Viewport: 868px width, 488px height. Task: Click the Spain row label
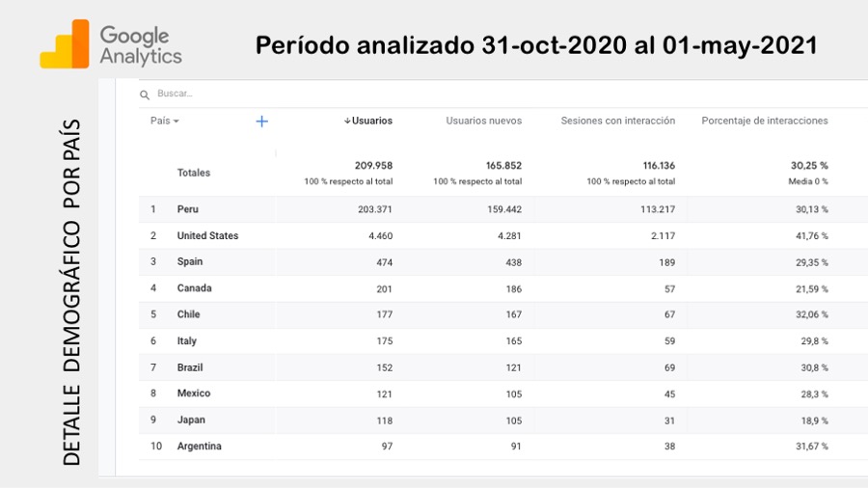[190, 262]
